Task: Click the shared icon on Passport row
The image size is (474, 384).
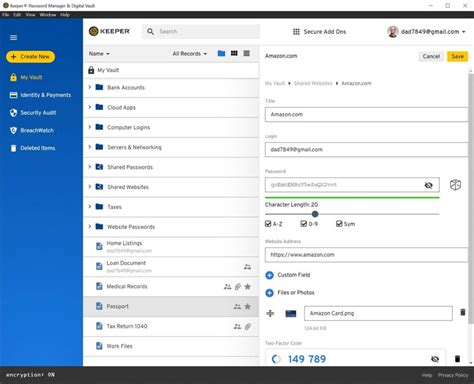Action: (x=237, y=306)
